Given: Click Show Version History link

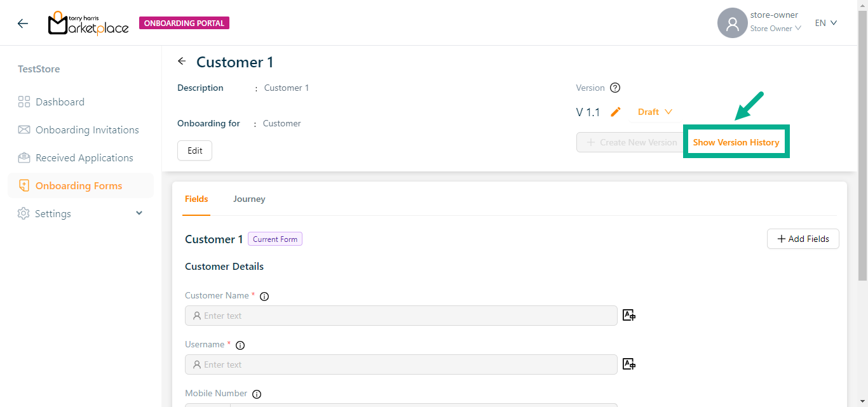Looking at the screenshot, I should (x=736, y=142).
